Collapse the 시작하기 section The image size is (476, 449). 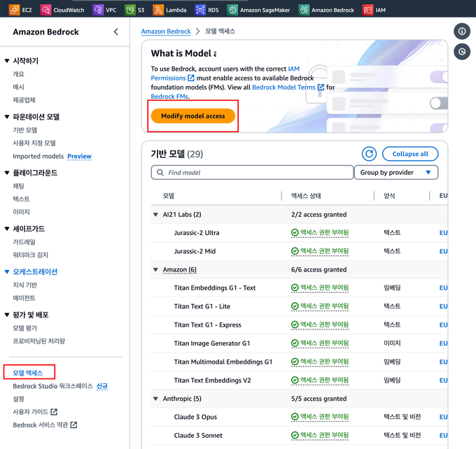[7, 61]
